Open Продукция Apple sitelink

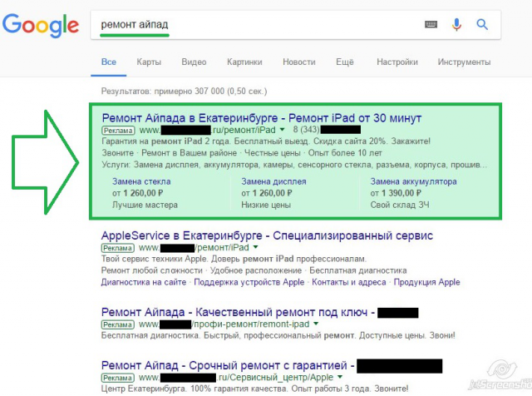click(426, 282)
